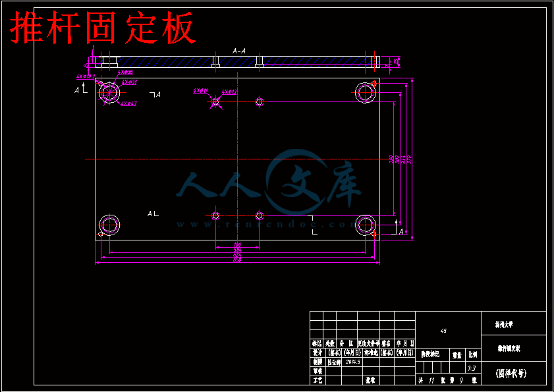Click the 审核 row label
Image resolution: width=554 pixels, height=392 pixels.
318,371
